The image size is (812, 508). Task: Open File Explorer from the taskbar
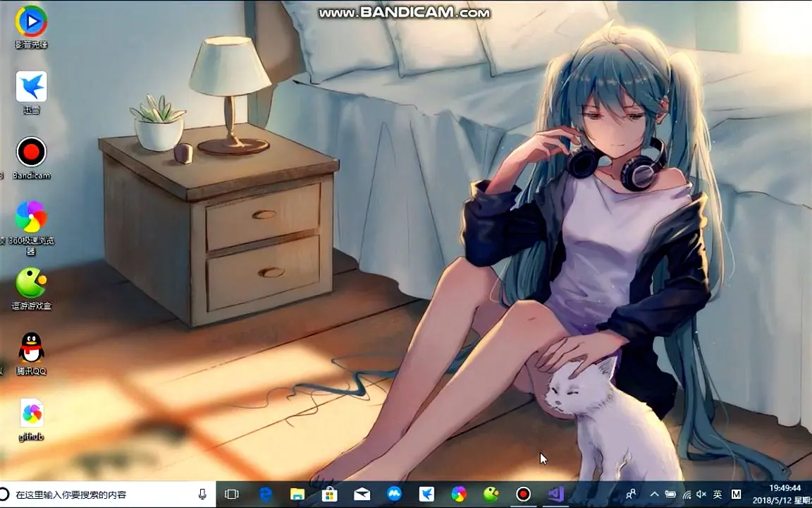point(297,495)
